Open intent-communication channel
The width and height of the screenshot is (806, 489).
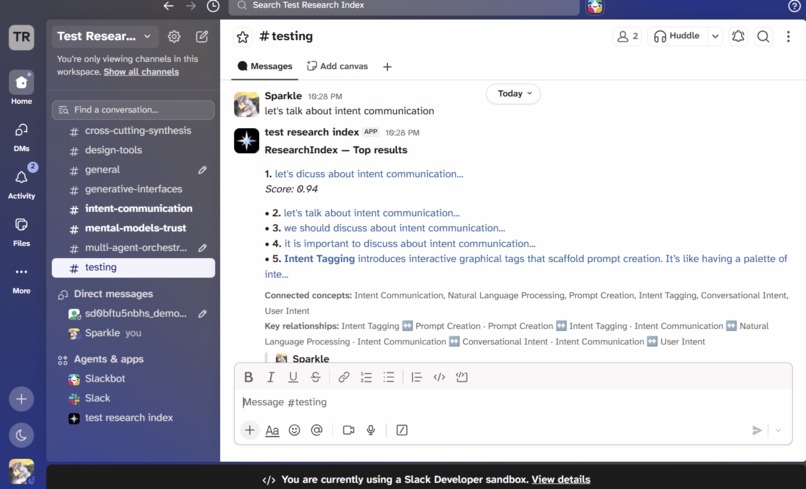click(x=133, y=209)
